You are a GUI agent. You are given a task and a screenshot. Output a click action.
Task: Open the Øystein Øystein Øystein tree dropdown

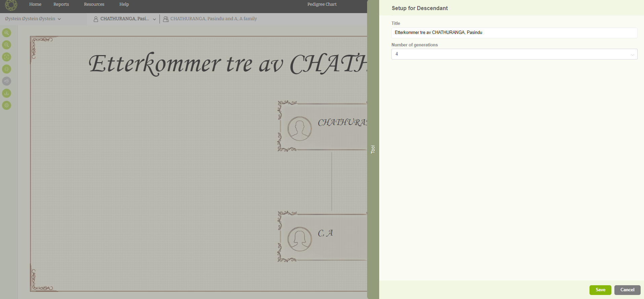tap(33, 19)
